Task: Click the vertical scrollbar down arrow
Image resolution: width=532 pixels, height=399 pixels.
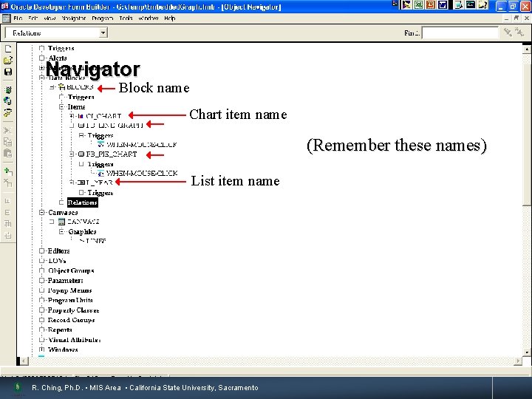Action: (x=527, y=352)
